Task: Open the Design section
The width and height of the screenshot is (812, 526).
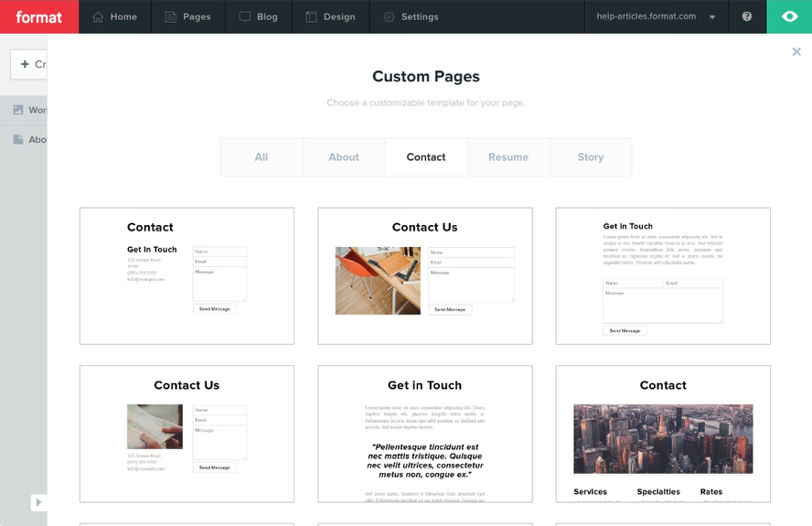Action: click(x=330, y=16)
